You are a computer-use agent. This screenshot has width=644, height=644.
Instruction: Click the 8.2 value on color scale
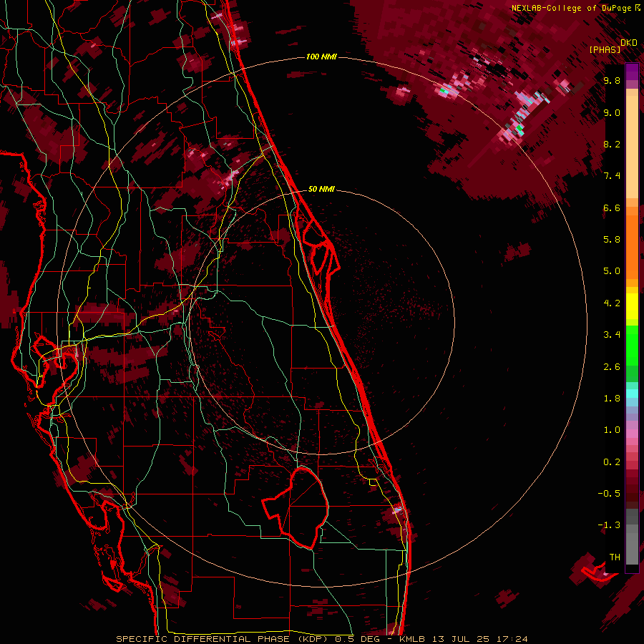(x=612, y=144)
